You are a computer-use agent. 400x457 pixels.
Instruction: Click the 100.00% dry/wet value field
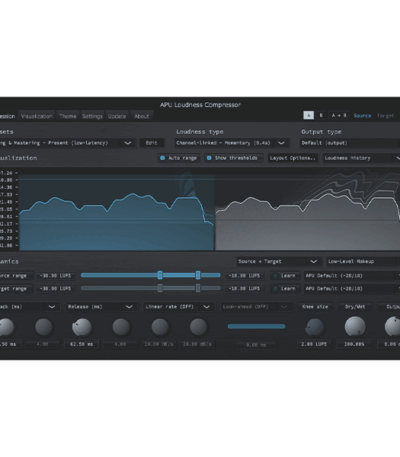354,344
